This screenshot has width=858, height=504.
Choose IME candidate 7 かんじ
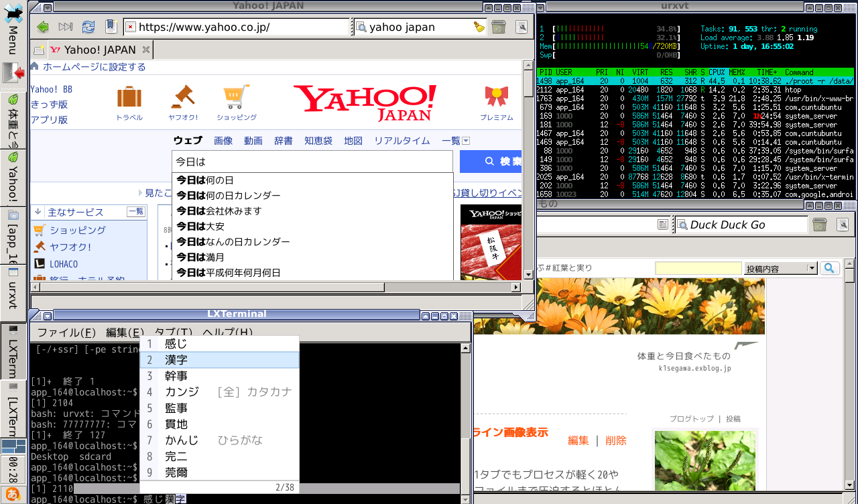pyautogui.click(x=219, y=440)
